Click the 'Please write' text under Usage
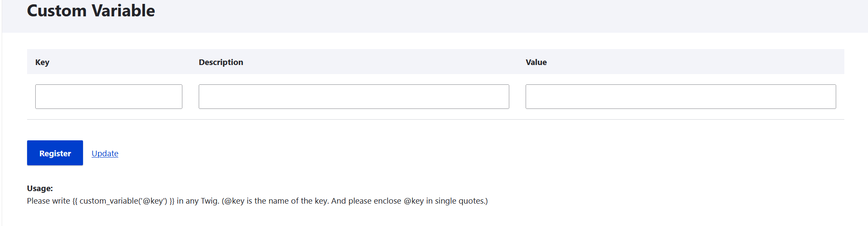Viewport: 868px width, 226px height. click(x=48, y=201)
